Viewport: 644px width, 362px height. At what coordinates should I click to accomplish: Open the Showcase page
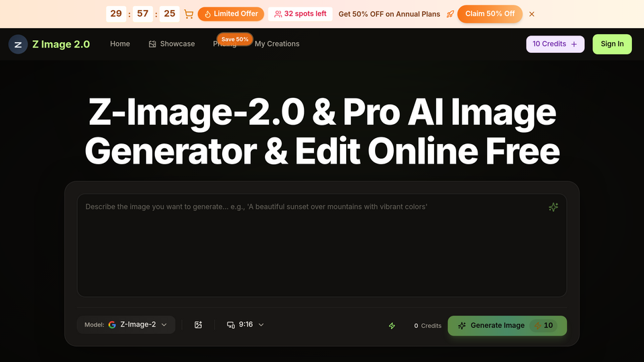(x=172, y=44)
